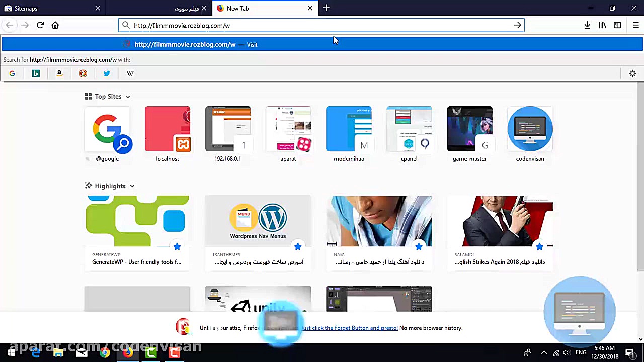Image resolution: width=644 pixels, height=362 pixels.
Task: Launch Google Chrome from the taskbar
Action: 105,353
